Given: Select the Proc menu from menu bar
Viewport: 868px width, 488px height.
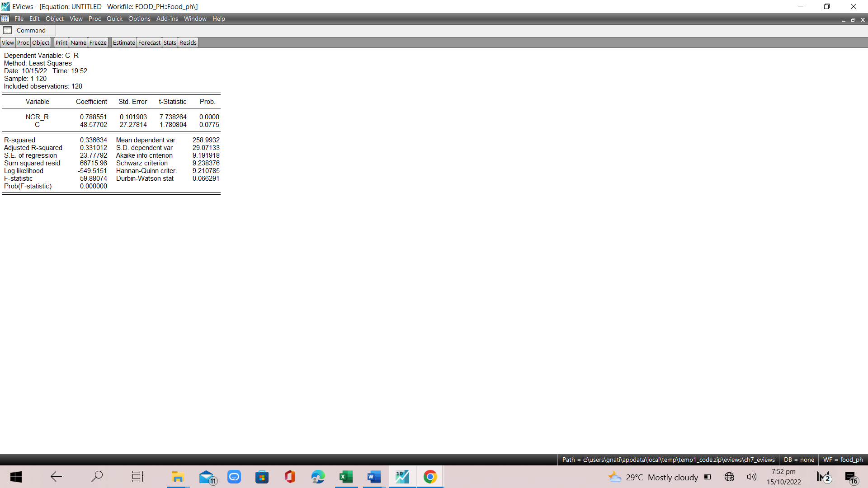Looking at the screenshot, I should pos(94,19).
